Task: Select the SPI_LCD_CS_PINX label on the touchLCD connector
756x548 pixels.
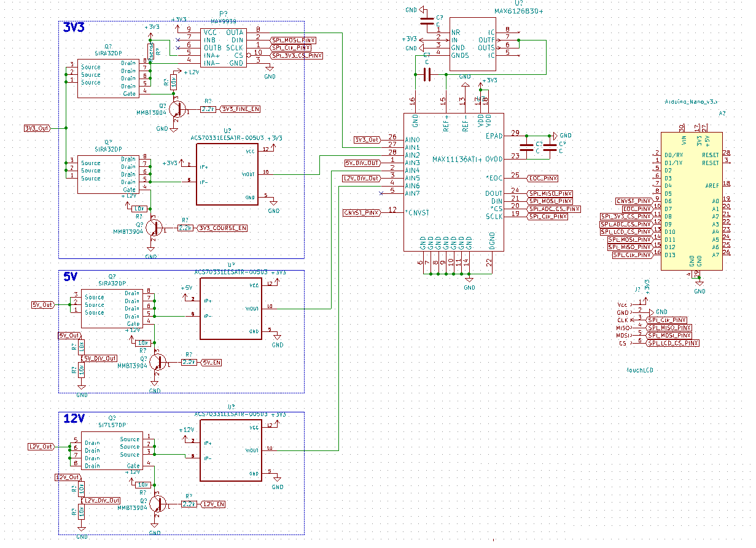Action: point(672,343)
